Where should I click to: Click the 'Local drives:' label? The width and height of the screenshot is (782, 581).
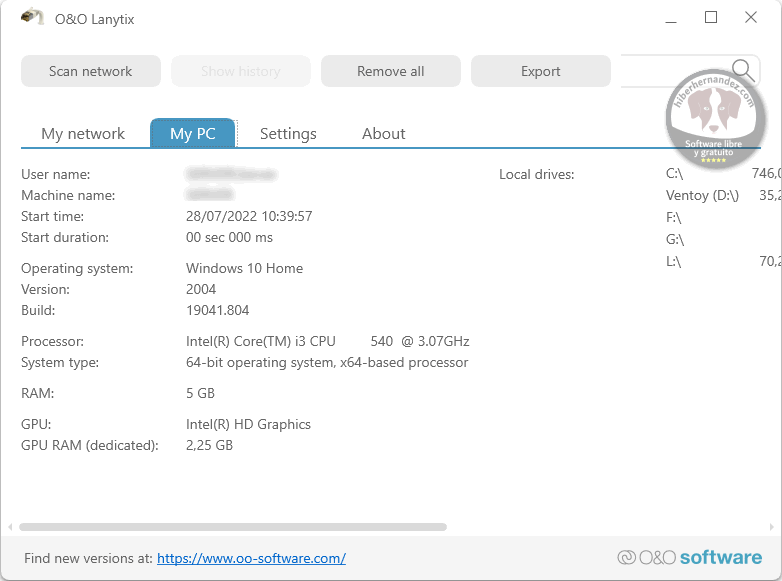537,174
